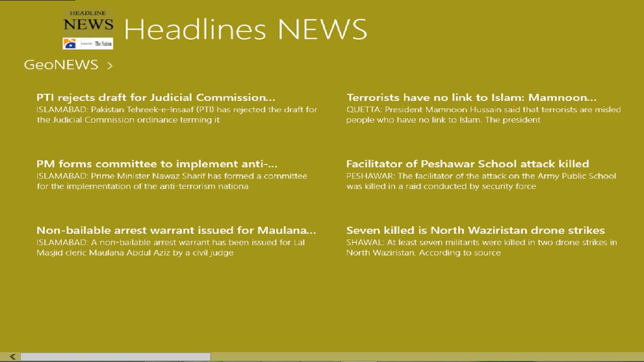
Task: Read the PESHAWAR summary about Army Public School
Action: click(x=481, y=181)
